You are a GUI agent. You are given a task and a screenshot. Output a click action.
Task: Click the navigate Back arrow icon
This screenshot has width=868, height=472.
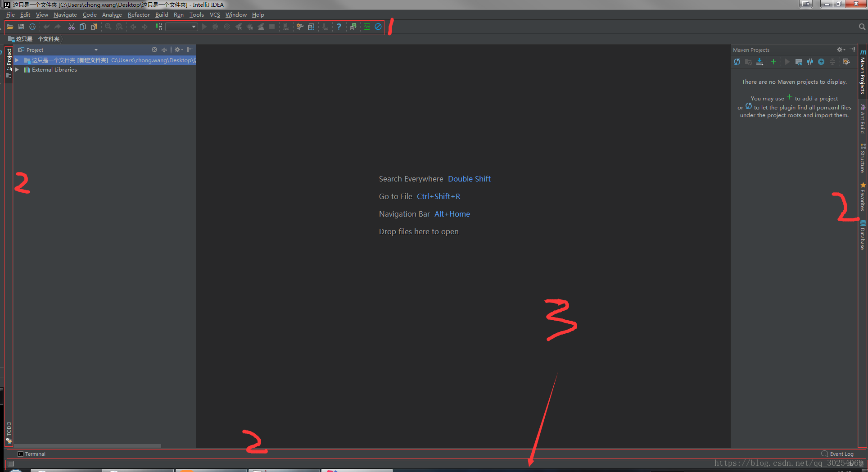pyautogui.click(x=133, y=27)
